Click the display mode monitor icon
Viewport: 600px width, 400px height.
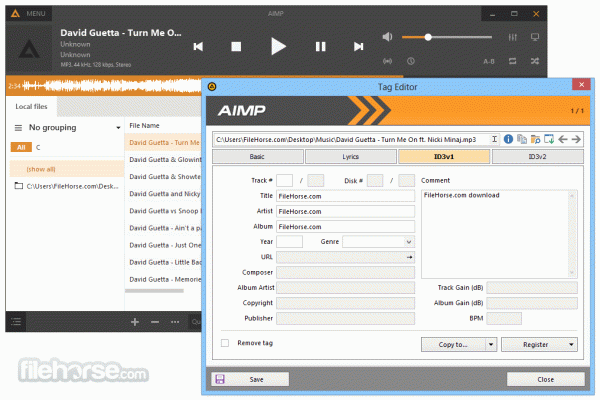tap(535, 37)
